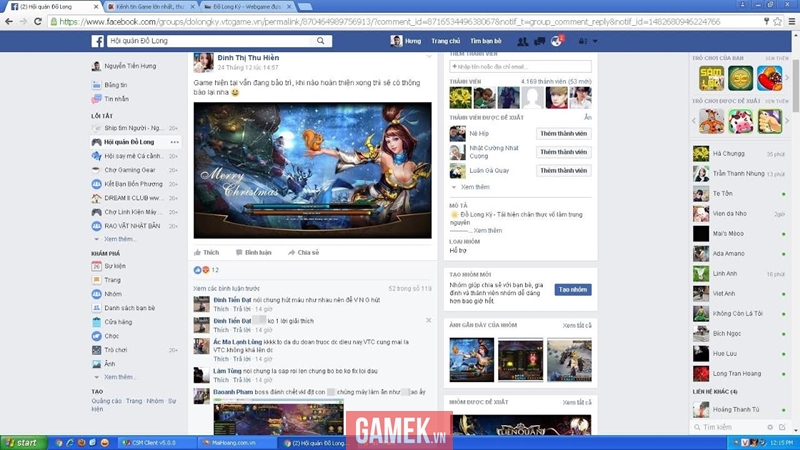
Task: Add Nè Hip with Thêm thành viên
Action: [563, 134]
